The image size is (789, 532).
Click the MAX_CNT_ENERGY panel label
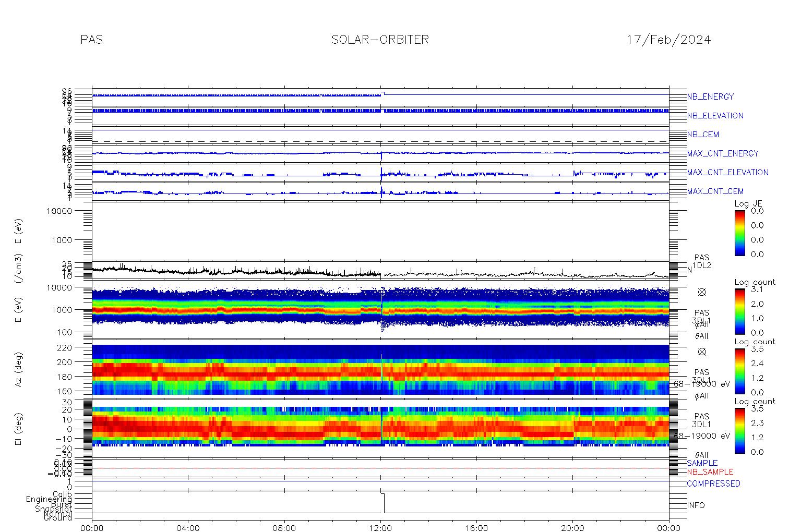[x=723, y=153]
